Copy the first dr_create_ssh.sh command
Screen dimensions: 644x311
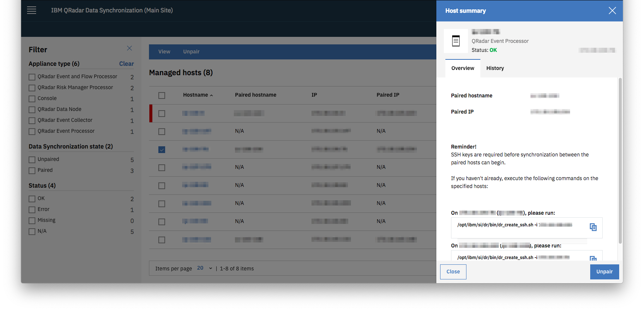tap(593, 227)
